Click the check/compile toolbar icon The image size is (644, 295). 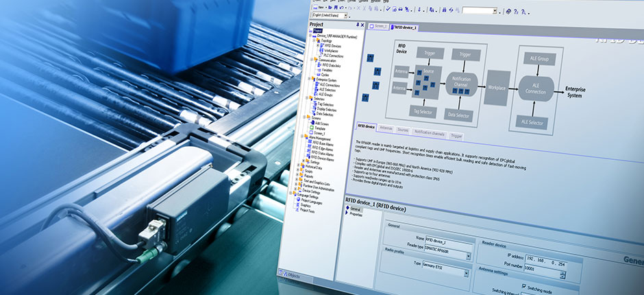tap(388, 9)
